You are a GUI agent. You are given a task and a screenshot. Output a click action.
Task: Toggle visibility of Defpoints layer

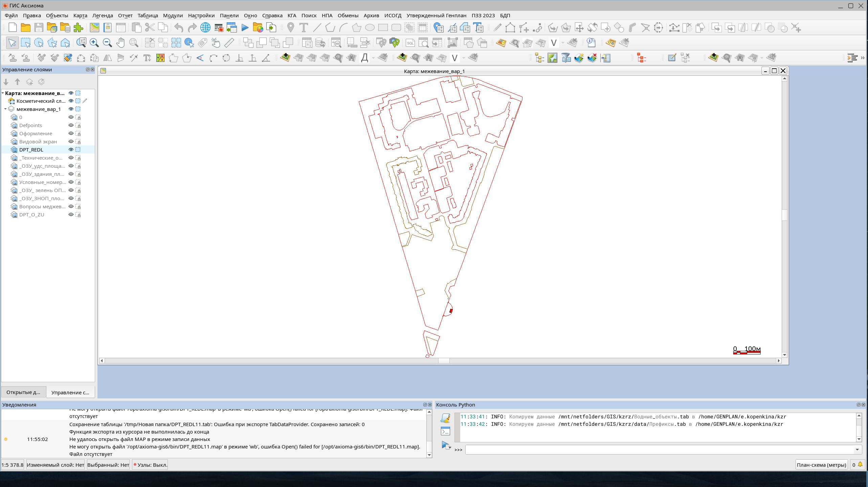point(71,125)
